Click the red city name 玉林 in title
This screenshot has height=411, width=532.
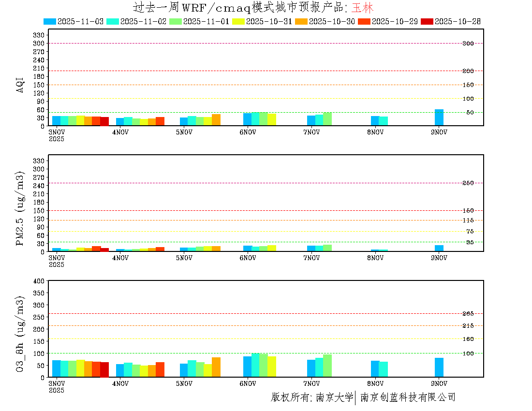click(362, 8)
